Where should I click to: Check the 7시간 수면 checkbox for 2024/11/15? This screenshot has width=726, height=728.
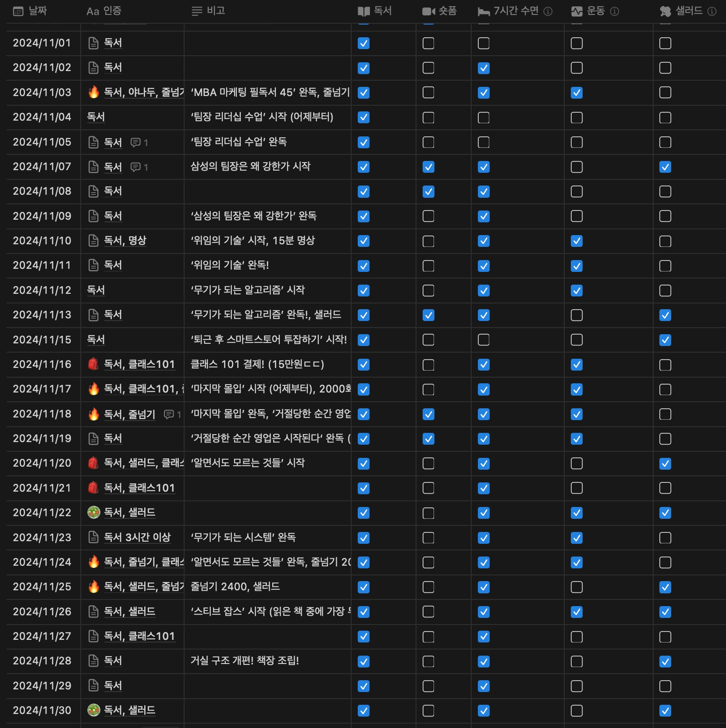pos(484,340)
